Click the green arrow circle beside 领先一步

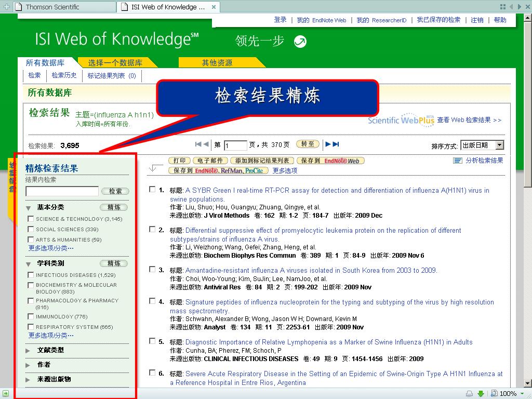pyautogui.click(x=300, y=42)
